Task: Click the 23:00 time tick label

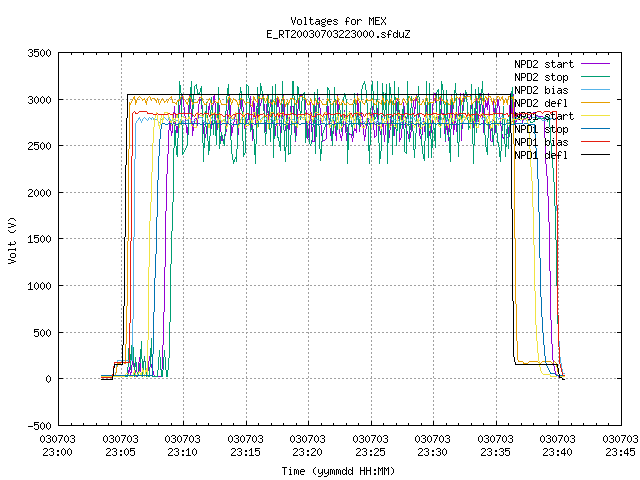Action: [58, 452]
